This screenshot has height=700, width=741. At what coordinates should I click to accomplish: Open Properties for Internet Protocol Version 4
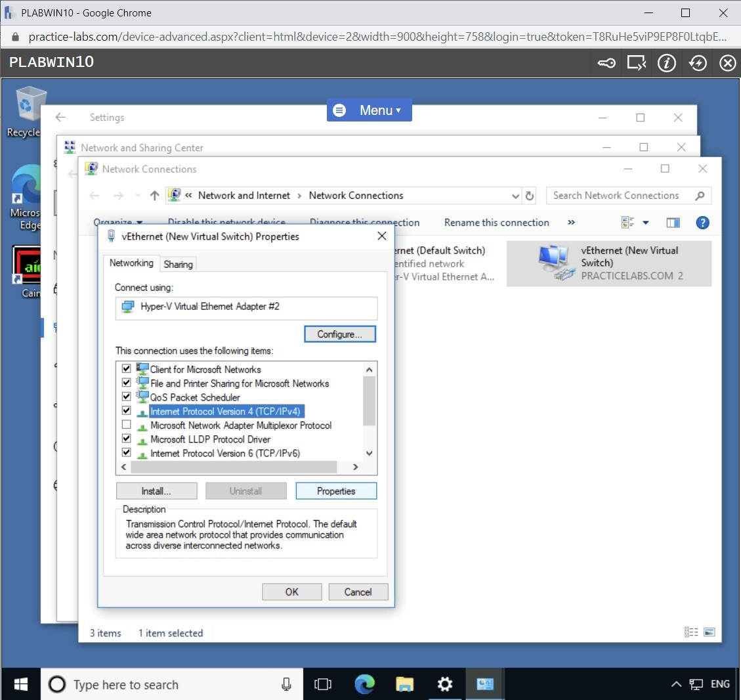[336, 491]
